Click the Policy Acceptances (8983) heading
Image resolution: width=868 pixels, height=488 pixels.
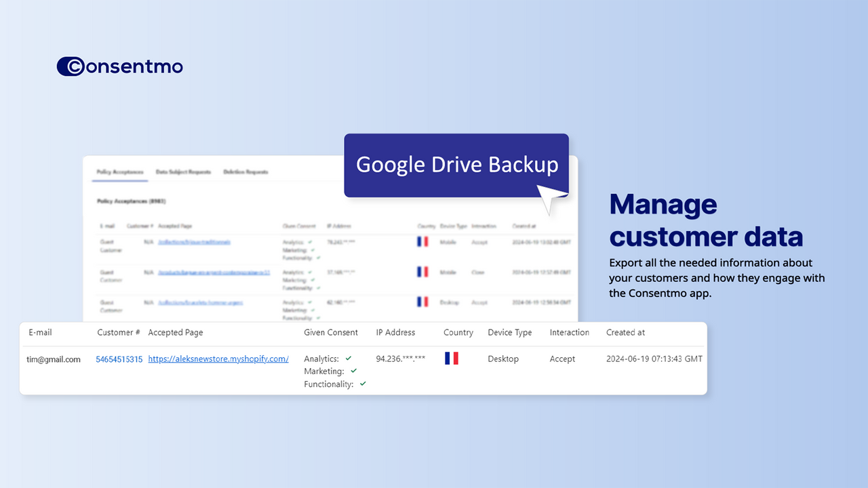(132, 201)
